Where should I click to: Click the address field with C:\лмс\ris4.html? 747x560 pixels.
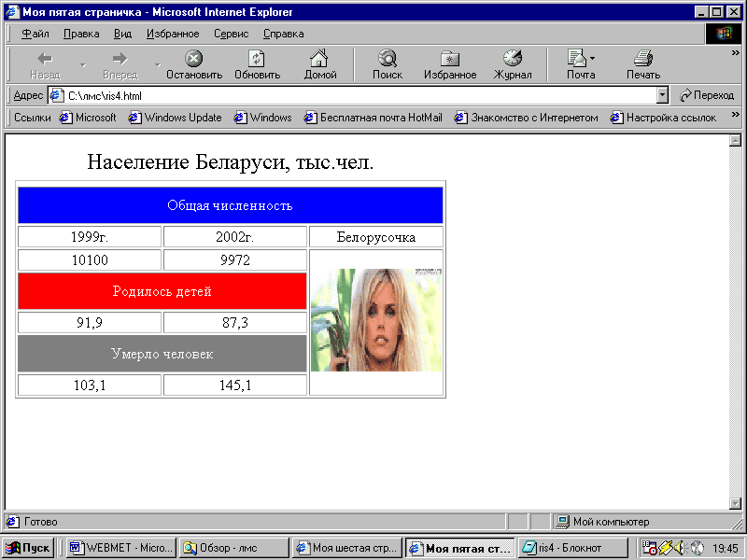click(359, 96)
